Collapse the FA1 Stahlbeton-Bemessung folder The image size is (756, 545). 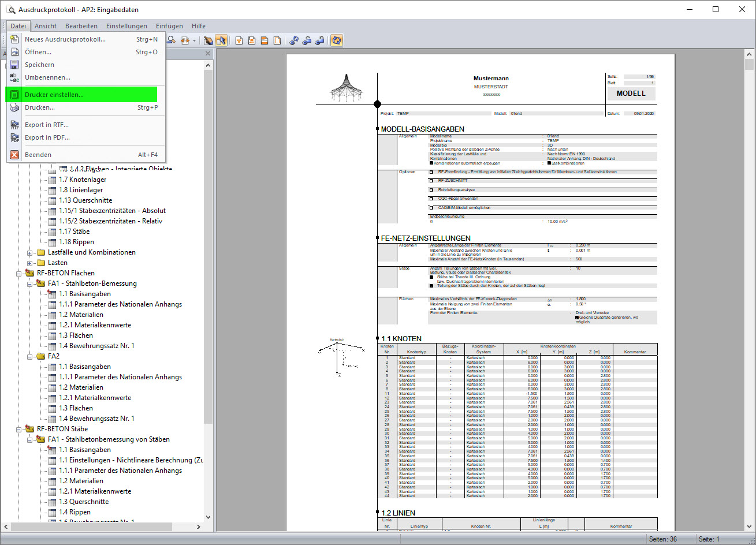click(x=29, y=283)
